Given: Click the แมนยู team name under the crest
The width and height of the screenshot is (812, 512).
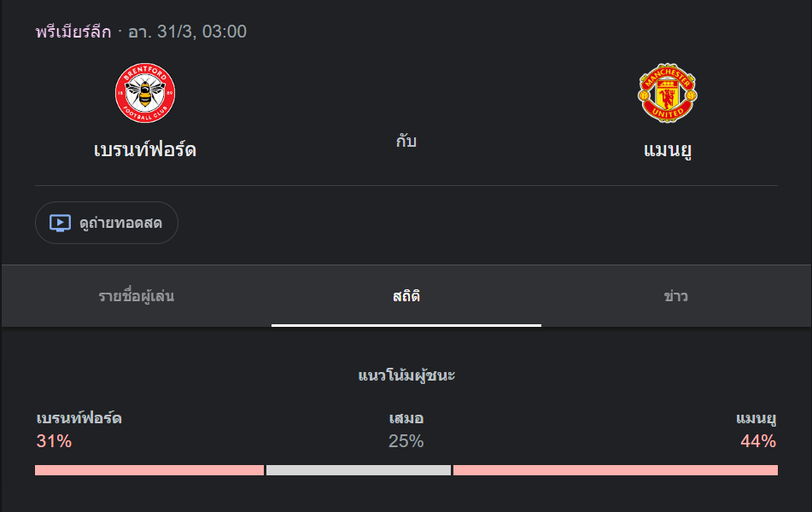Looking at the screenshot, I should 668,150.
